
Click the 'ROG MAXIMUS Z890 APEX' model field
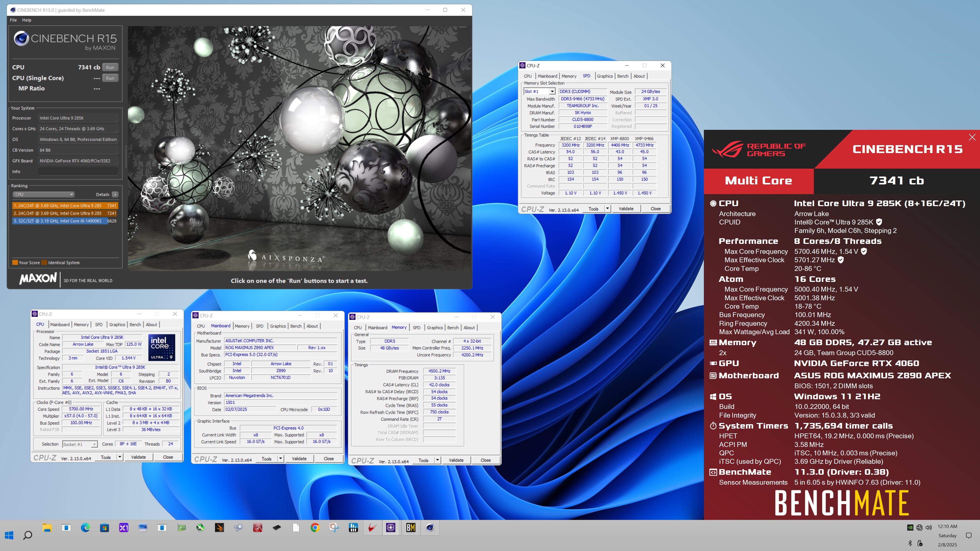(260, 347)
